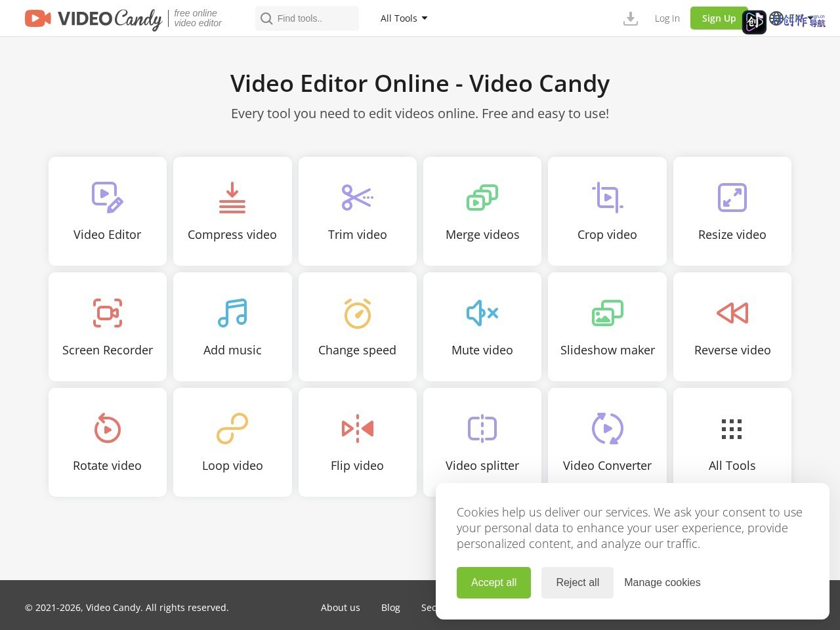This screenshot has width=840, height=630.
Task: Click the 'Resize video' label
Action: [732, 235]
